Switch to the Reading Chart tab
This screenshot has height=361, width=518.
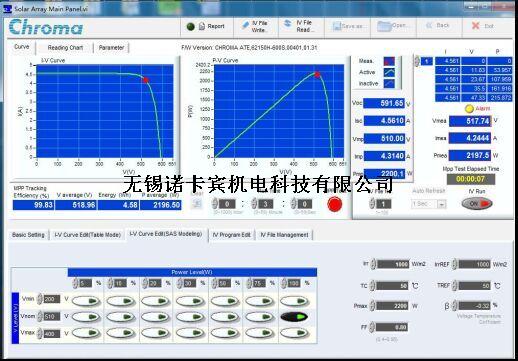[x=65, y=48]
